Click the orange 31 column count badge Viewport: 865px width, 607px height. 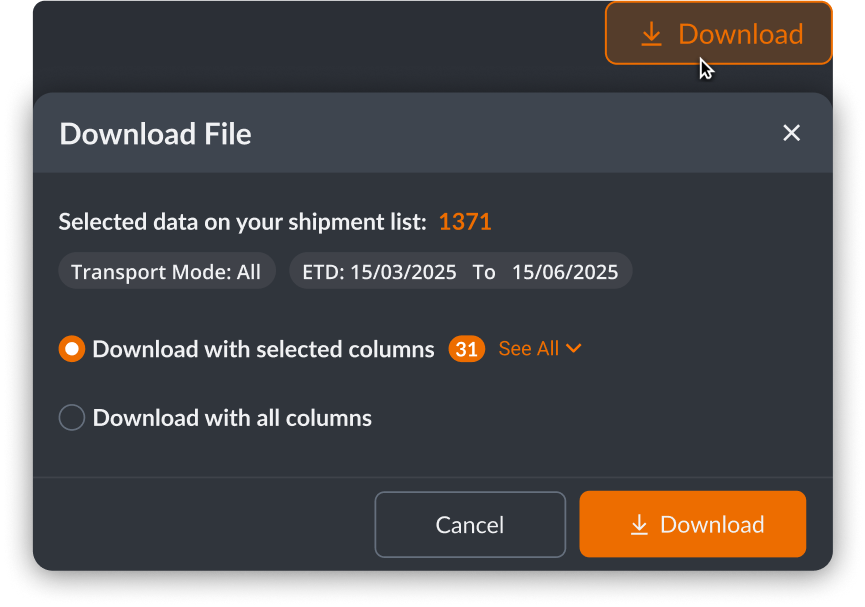point(466,349)
